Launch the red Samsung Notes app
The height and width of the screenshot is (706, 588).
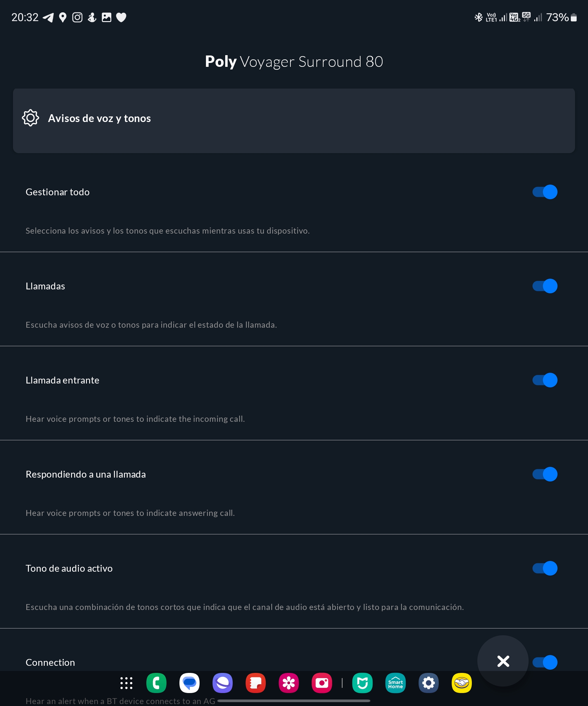[255, 683]
